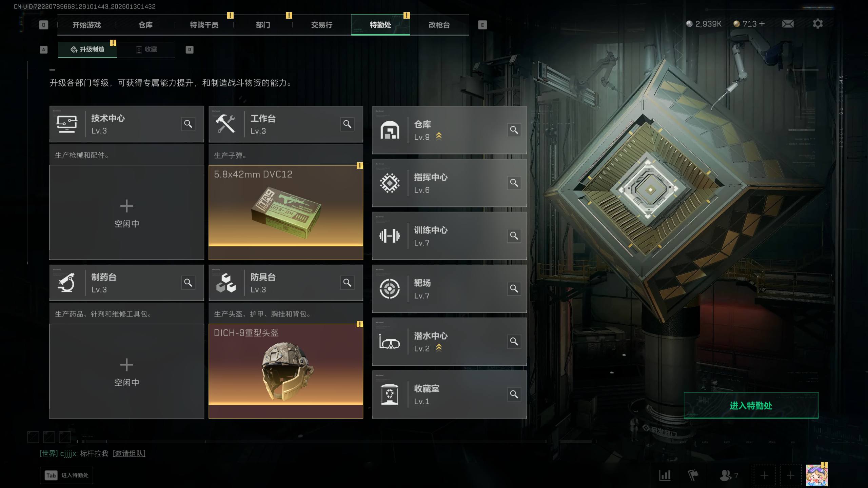This screenshot has height=488, width=868.
Task: Click 潜水中心 upgrade chevron indicator
Action: pyautogui.click(x=439, y=348)
